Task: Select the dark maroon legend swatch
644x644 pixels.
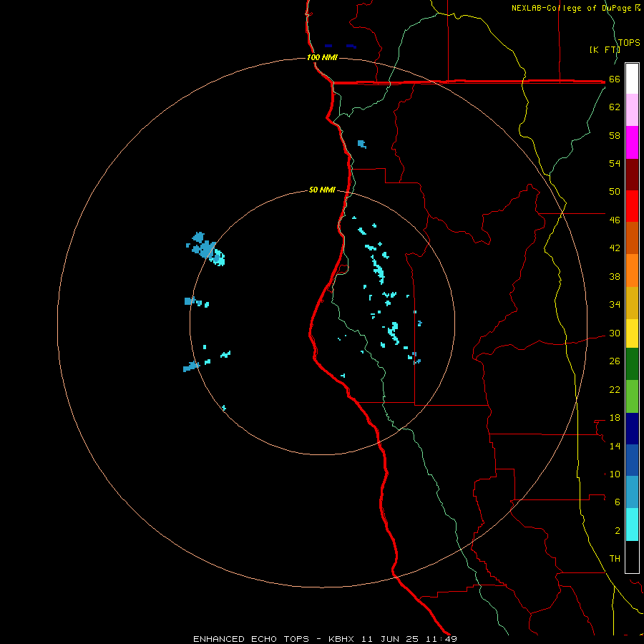Action: click(x=632, y=174)
